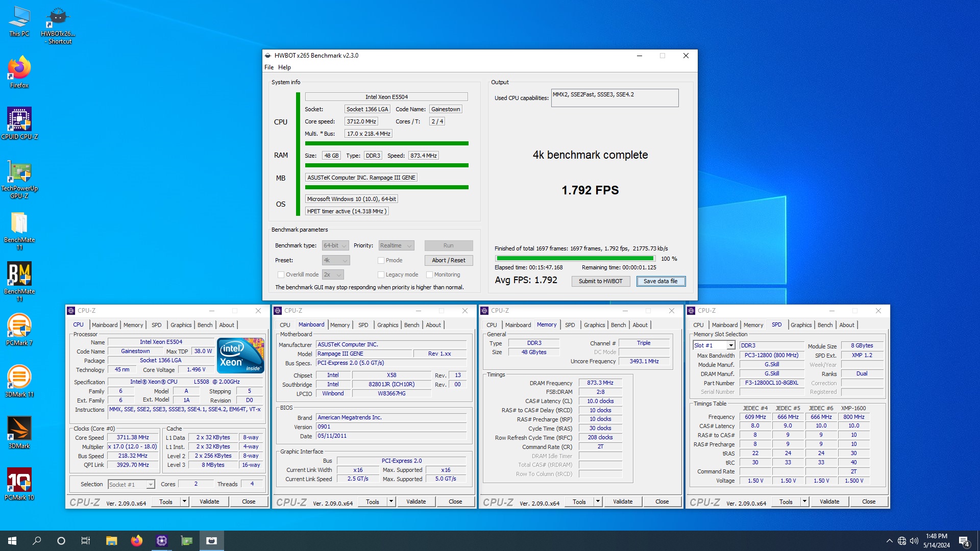Screen dimensions: 980x551
Task: Expand Tools arrow in SPD CPU-Z window
Action: coord(804,502)
